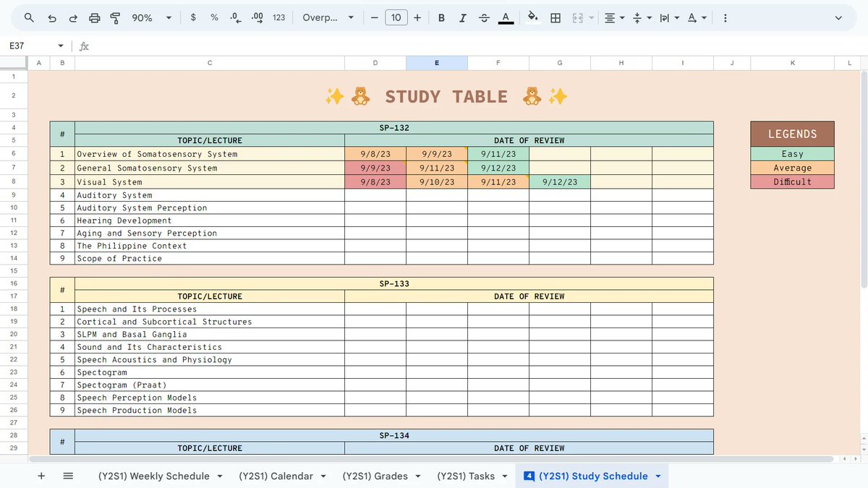Click the red Difficult legend cell

click(792, 181)
